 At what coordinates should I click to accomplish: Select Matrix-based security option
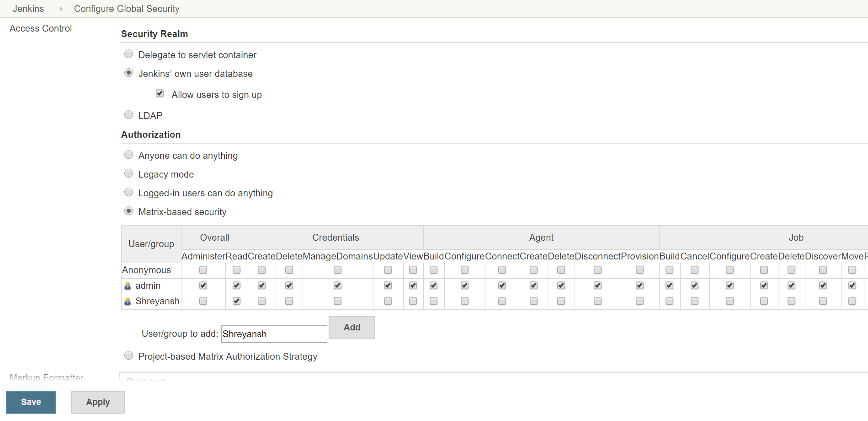129,211
